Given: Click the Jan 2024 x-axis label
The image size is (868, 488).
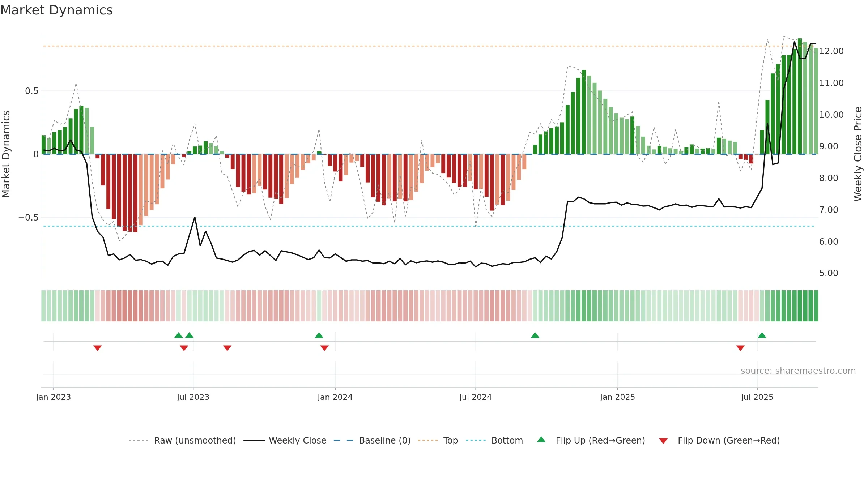Looking at the screenshot, I should click(x=335, y=397).
